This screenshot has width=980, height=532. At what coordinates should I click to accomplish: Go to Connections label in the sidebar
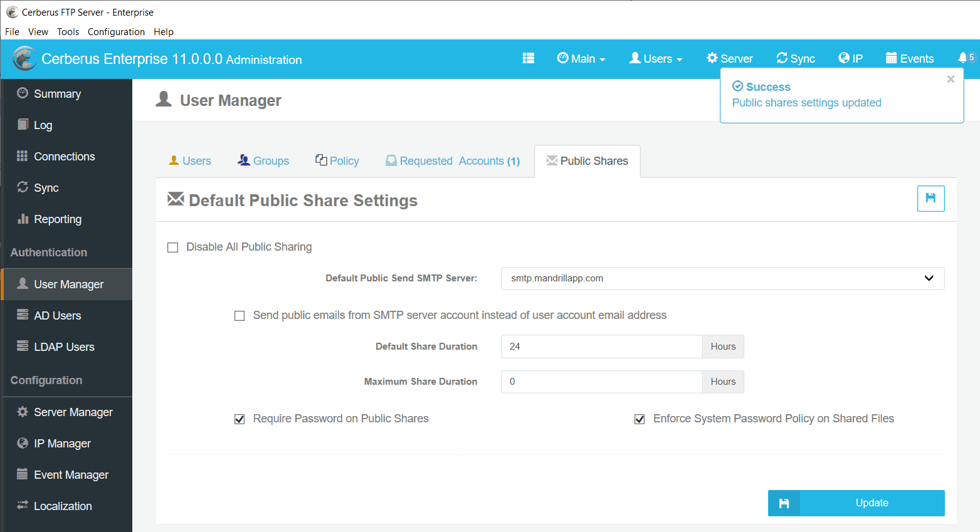pyautogui.click(x=65, y=157)
